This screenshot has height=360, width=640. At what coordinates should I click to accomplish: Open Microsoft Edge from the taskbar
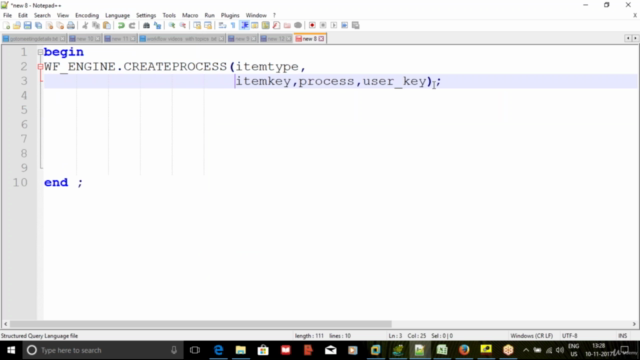(x=218, y=350)
